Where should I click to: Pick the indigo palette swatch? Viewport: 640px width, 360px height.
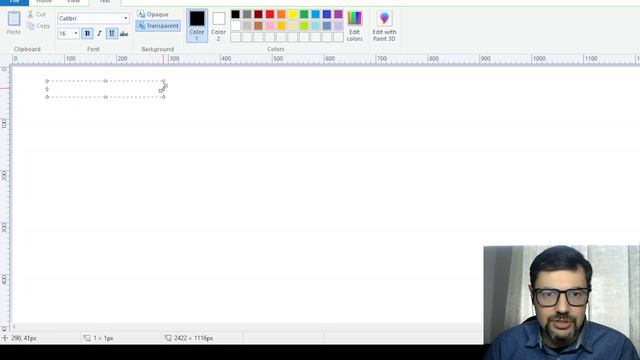point(327,14)
